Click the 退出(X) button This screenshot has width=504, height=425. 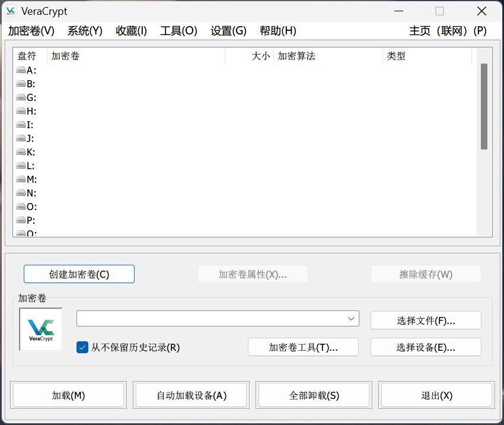437,395
